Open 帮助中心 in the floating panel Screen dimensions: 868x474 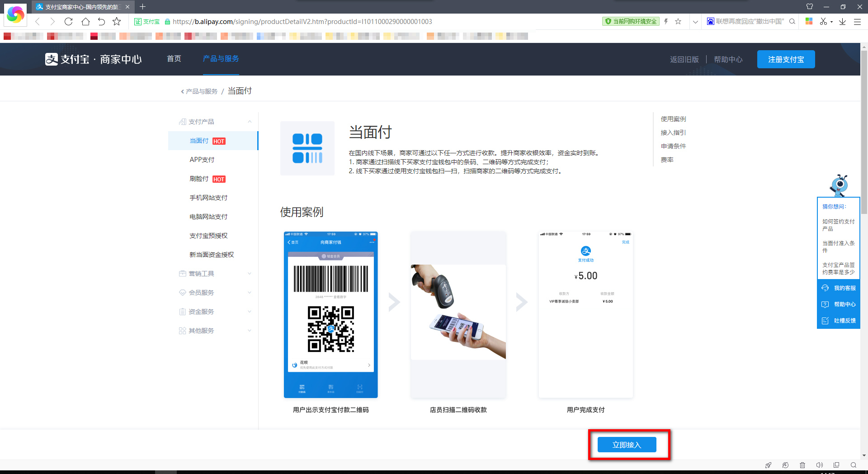tap(839, 304)
